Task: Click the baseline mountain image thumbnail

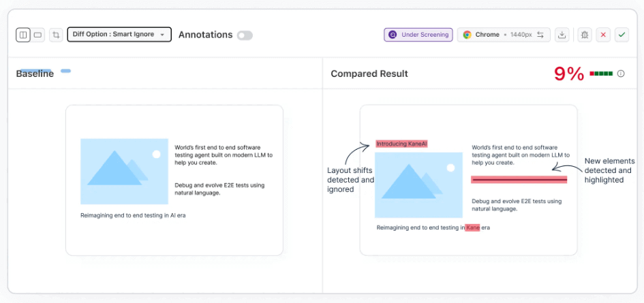Action: 124,172
